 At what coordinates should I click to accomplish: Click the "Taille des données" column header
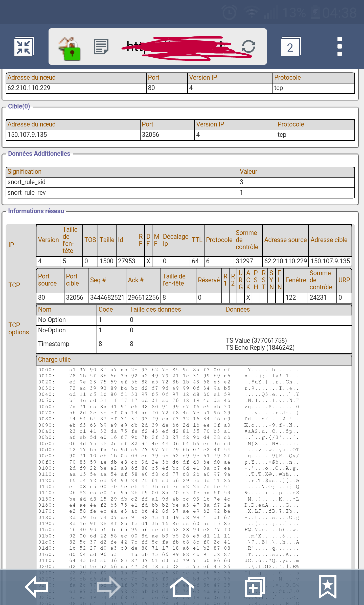tap(176, 310)
